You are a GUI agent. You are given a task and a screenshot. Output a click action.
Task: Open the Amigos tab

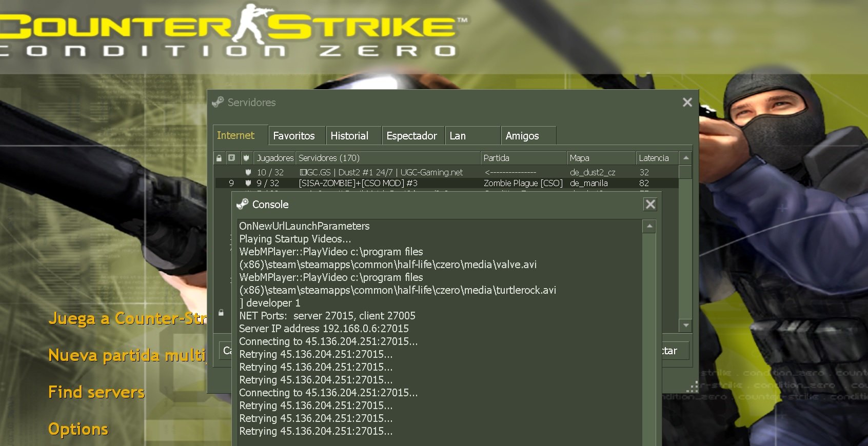tap(522, 136)
